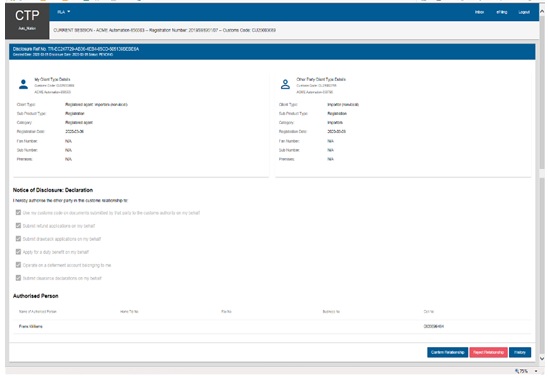The height and width of the screenshot is (378, 548).
Task: Toggle 'Submit drawback applications on my behalf' checkbox
Action: [19, 239]
